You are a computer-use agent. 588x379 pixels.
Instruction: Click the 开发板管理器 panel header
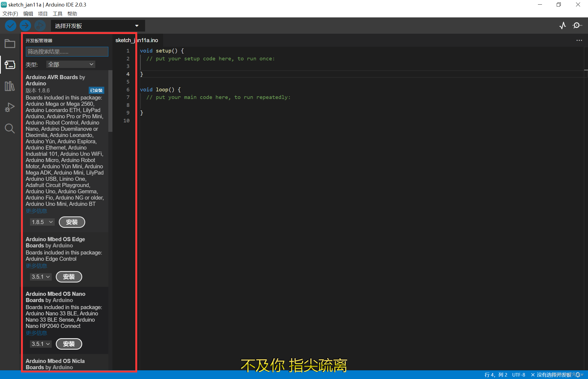(x=39, y=41)
